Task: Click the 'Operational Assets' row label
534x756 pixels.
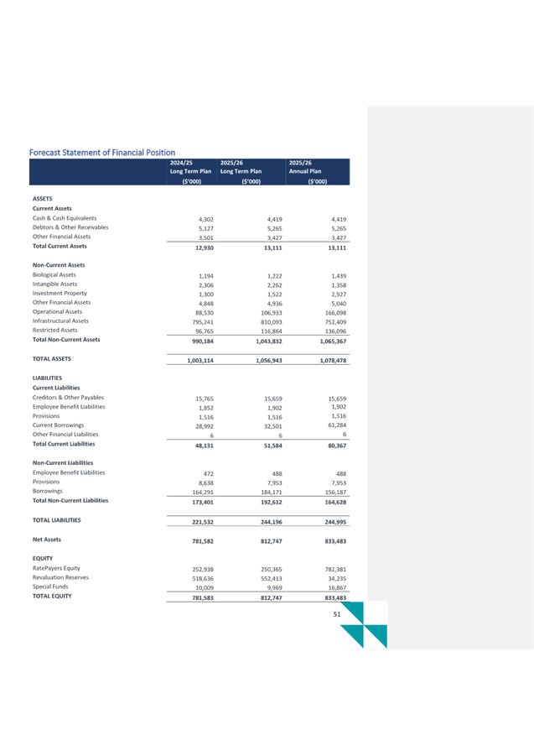Action: [57, 311]
